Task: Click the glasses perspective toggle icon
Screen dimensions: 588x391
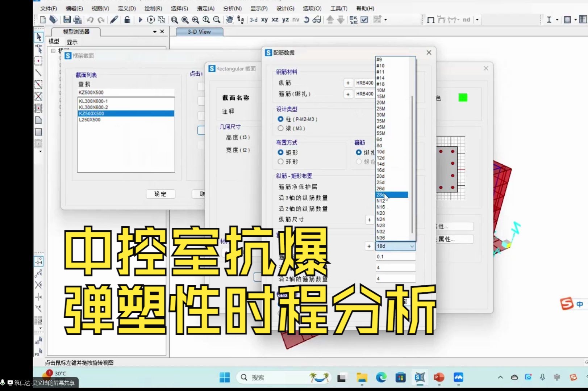Action: click(317, 20)
